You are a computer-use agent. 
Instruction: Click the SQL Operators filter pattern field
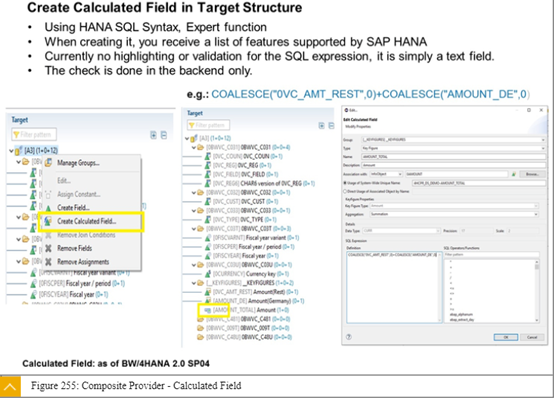491,254
